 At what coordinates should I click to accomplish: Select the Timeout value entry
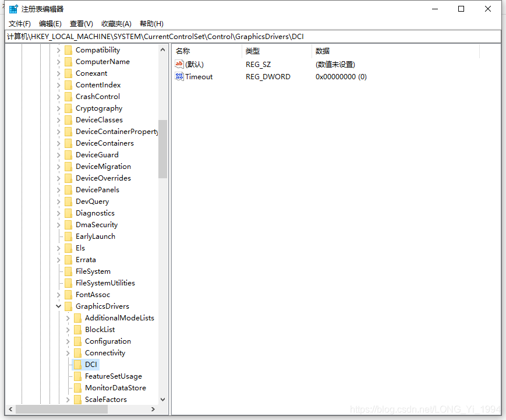[198, 76]
